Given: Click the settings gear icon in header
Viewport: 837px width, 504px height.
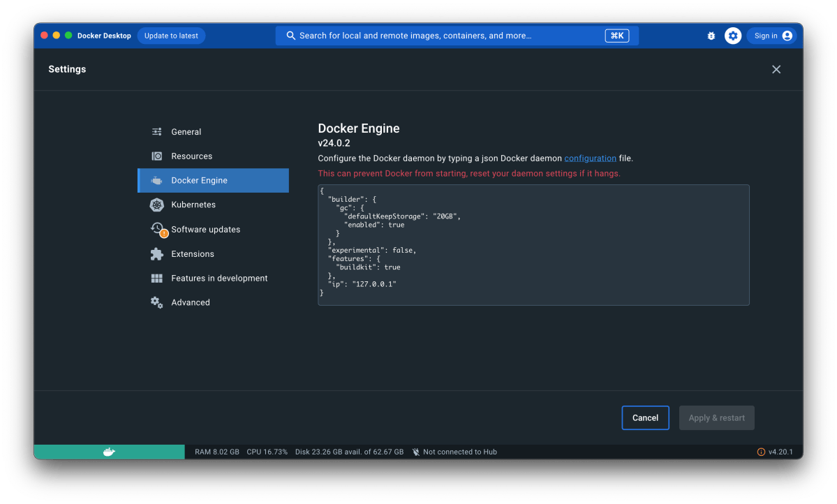Looking at the screenshot, I should [x=733, y=36].
